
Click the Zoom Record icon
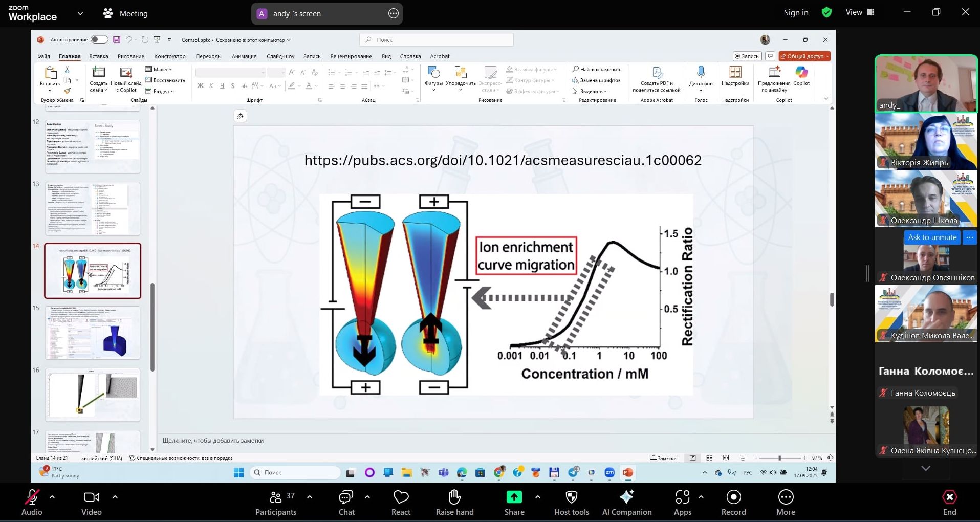tap(733, 497)
